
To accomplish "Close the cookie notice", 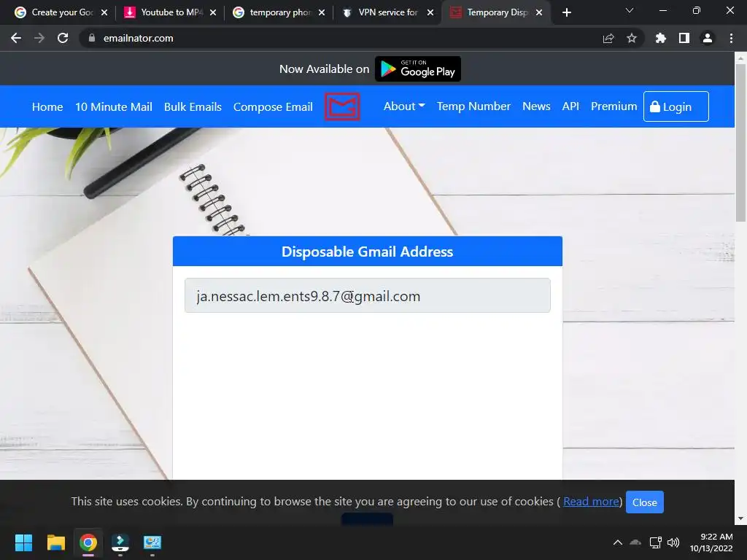I will [645, 502].
